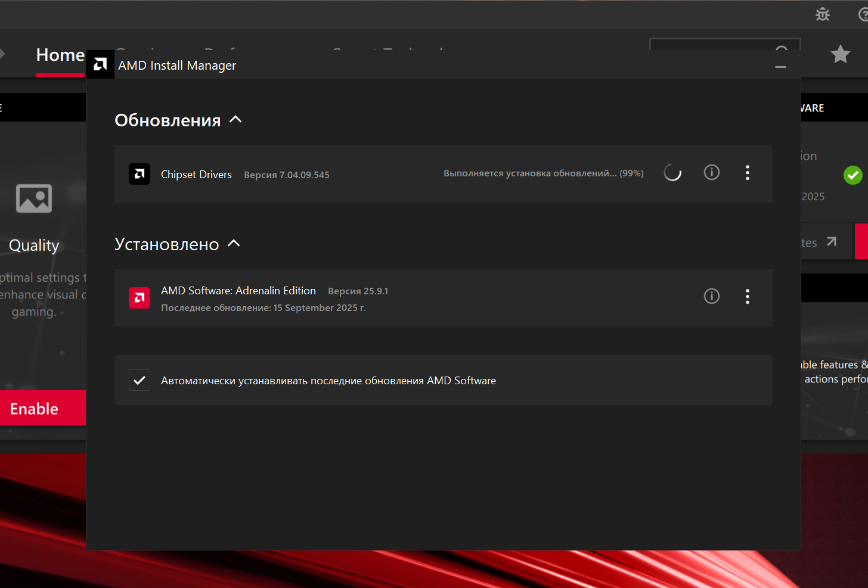Click the AMD logo in Install Manager title bar
Screen dimensions: 868x588
100,64
